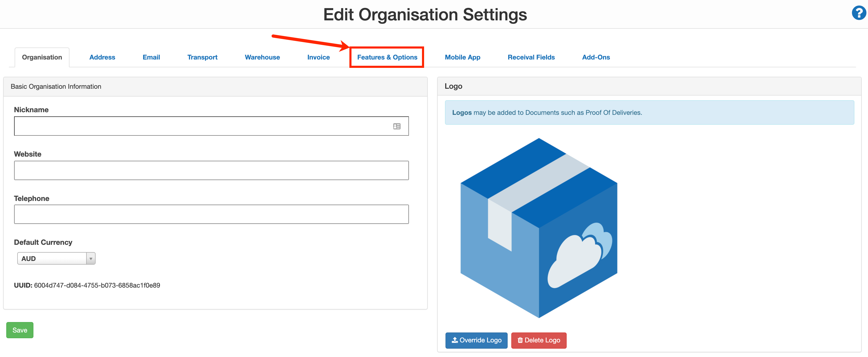Click the red Delete Logo button
868x357 pixels.
pyautogui.click(x=538, y=340)
